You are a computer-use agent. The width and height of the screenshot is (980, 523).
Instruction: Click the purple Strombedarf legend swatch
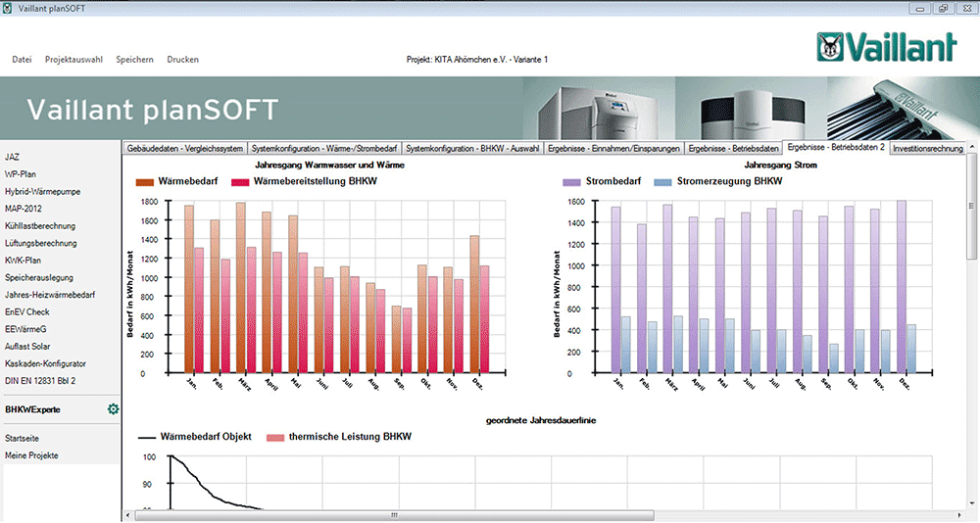pos(572,182)
